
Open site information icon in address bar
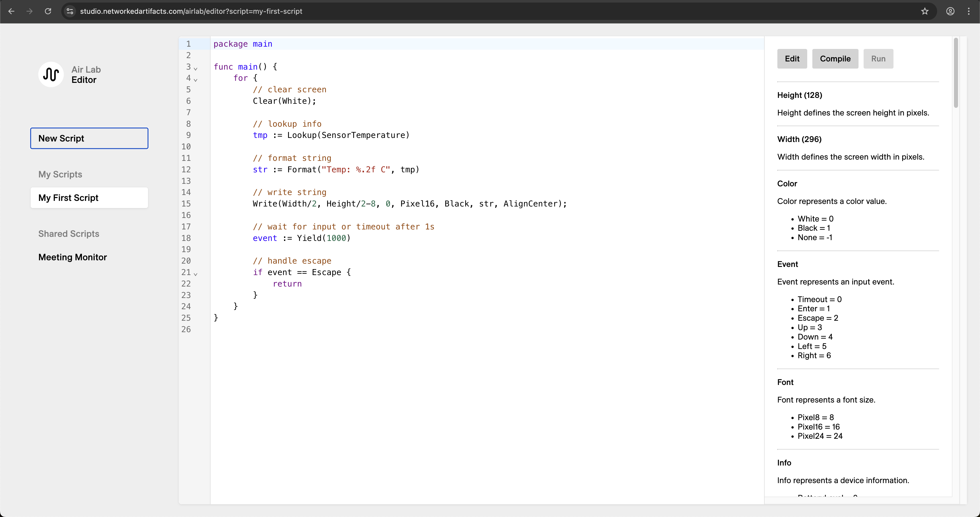tap(70, 11)
